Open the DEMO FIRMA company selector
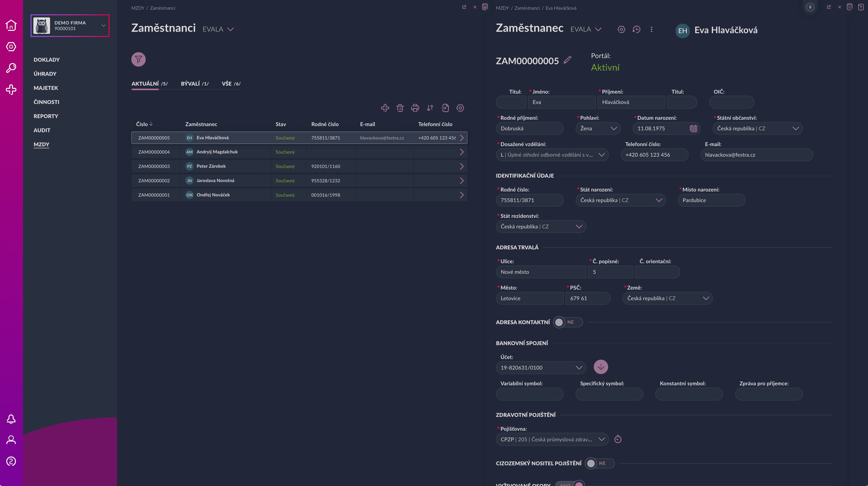The height and width of the screenshot is (486, 868). click(70, 26)
